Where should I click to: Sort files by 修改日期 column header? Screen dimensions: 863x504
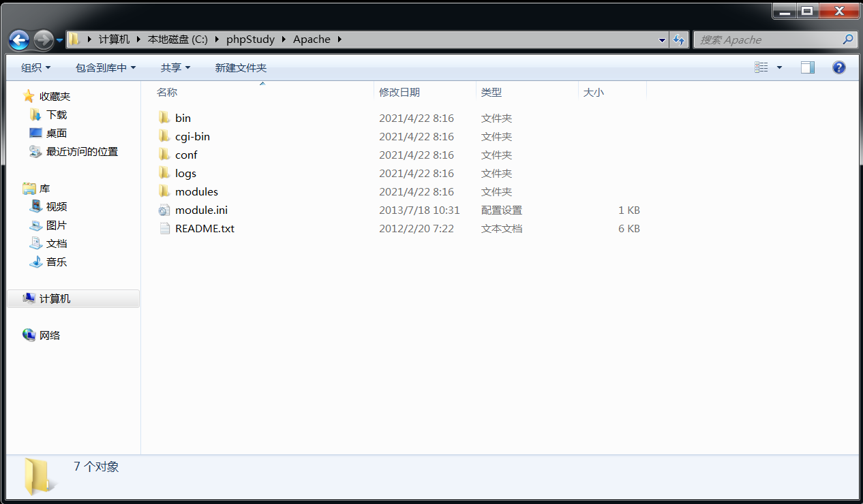[399, 92]
